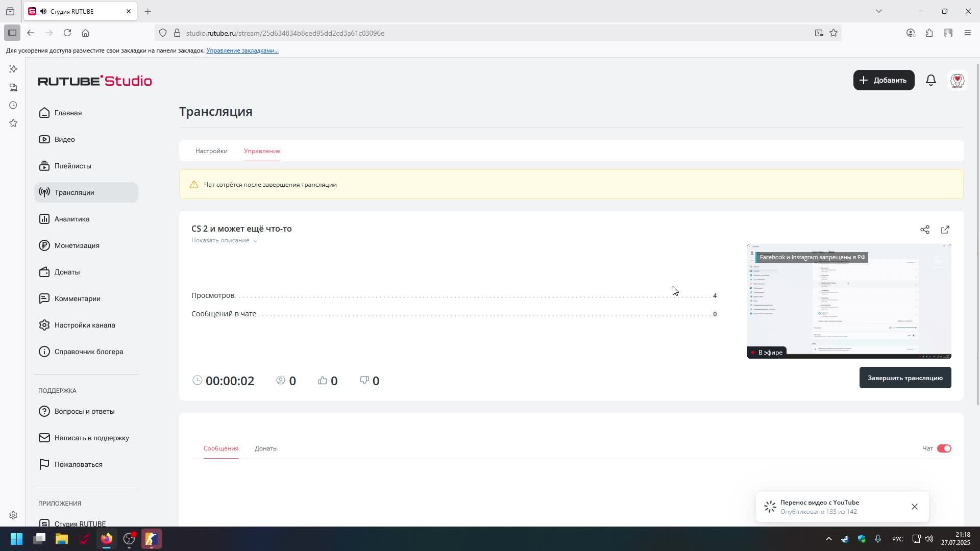
Task: Click the Добавить button
Action: click(x=883, y=80)
